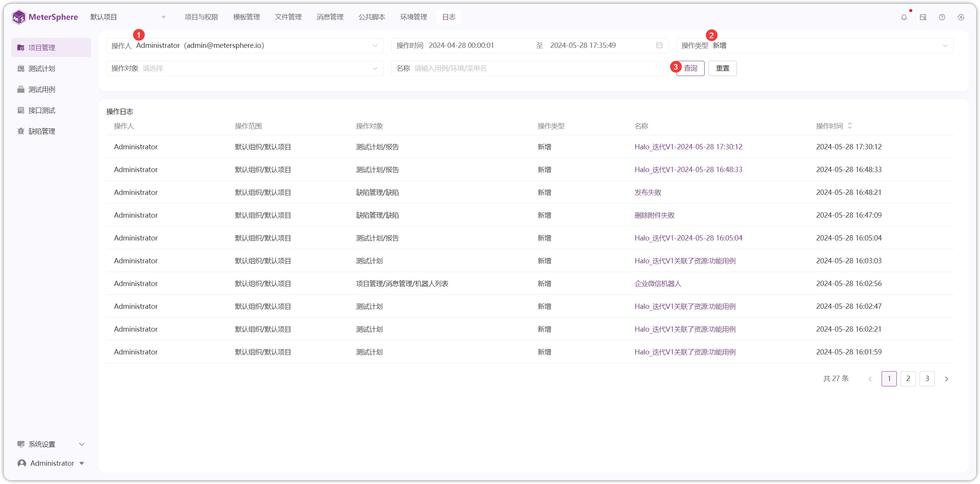
Task: Click the 重置 button
Action: pyautogui.click(x=722, y=68)
